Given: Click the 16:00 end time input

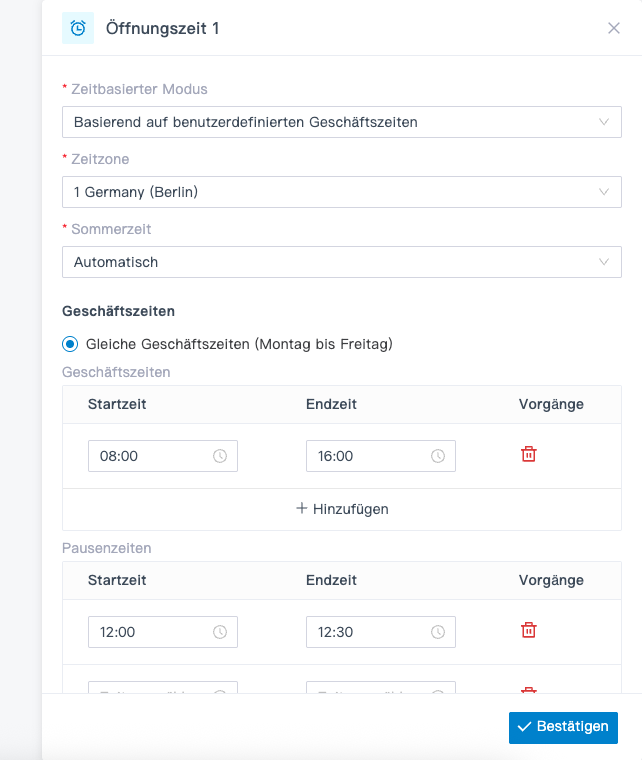Looking at the screenshot, I should 370,456.
